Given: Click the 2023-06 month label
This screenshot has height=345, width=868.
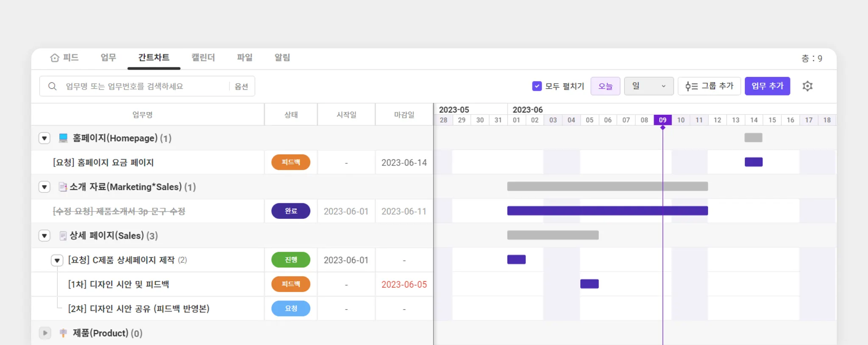Looking at the screenshot, I should (x=528, y=109).
